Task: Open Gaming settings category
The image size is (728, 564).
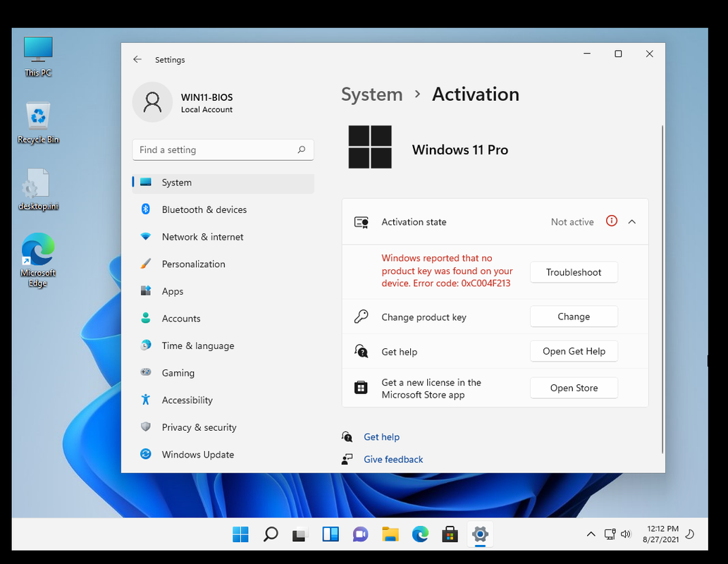Action: click(x=223, y=373)
